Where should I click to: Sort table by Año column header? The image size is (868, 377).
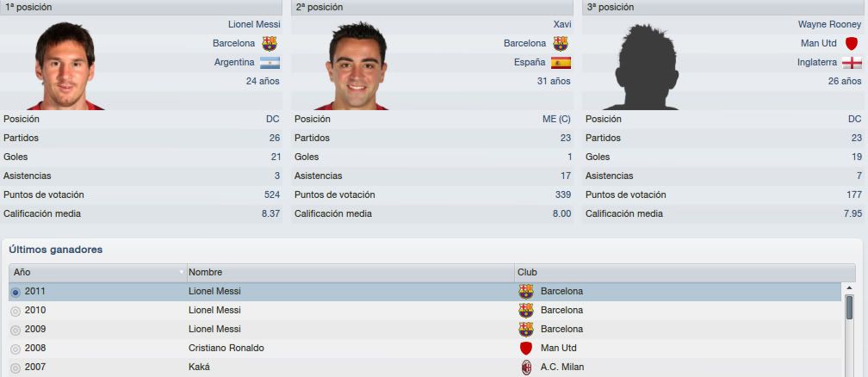[x=98, y=272]
